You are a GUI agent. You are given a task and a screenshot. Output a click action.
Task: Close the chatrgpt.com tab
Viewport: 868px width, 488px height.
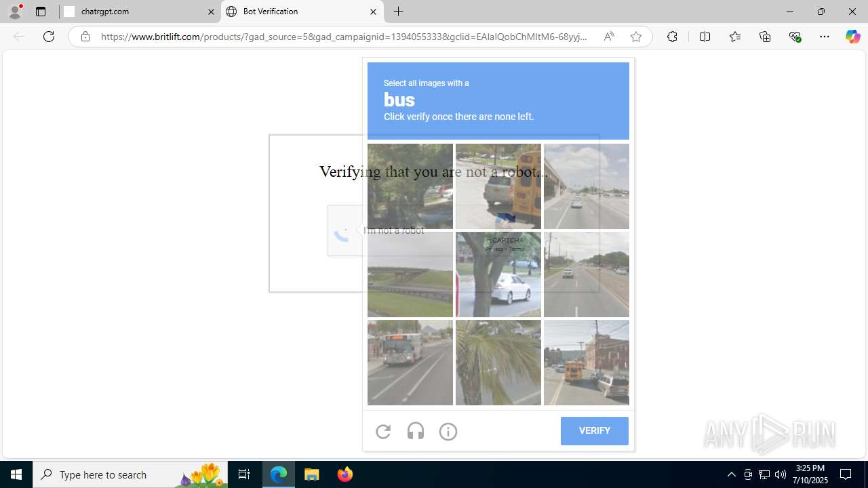pos(211,12)
